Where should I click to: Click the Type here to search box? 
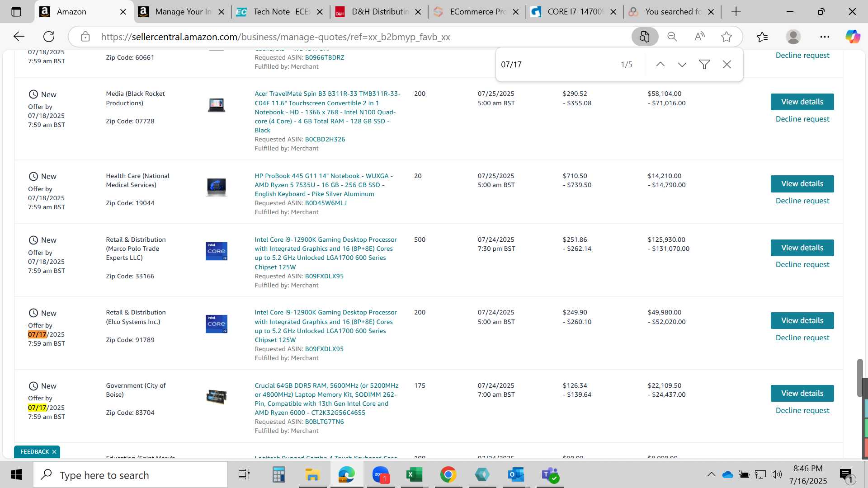(130, 475)
